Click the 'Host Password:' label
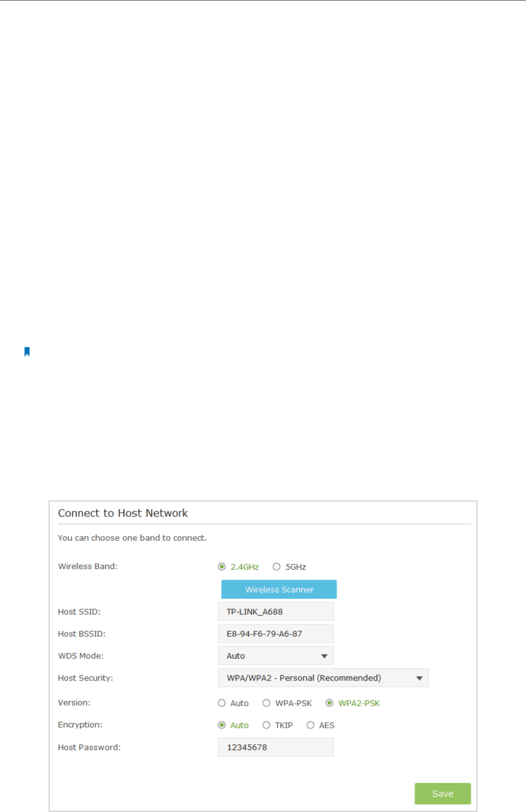526x812 pixels. point(89,747)
